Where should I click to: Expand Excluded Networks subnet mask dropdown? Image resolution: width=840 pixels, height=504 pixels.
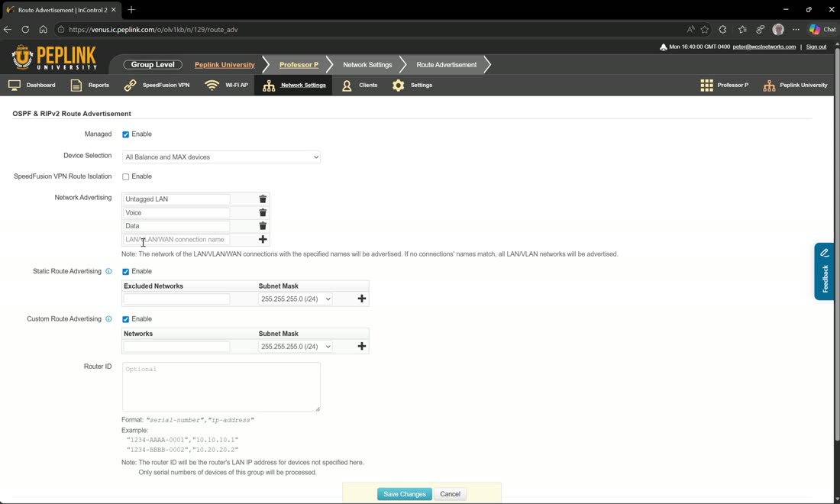296,299
